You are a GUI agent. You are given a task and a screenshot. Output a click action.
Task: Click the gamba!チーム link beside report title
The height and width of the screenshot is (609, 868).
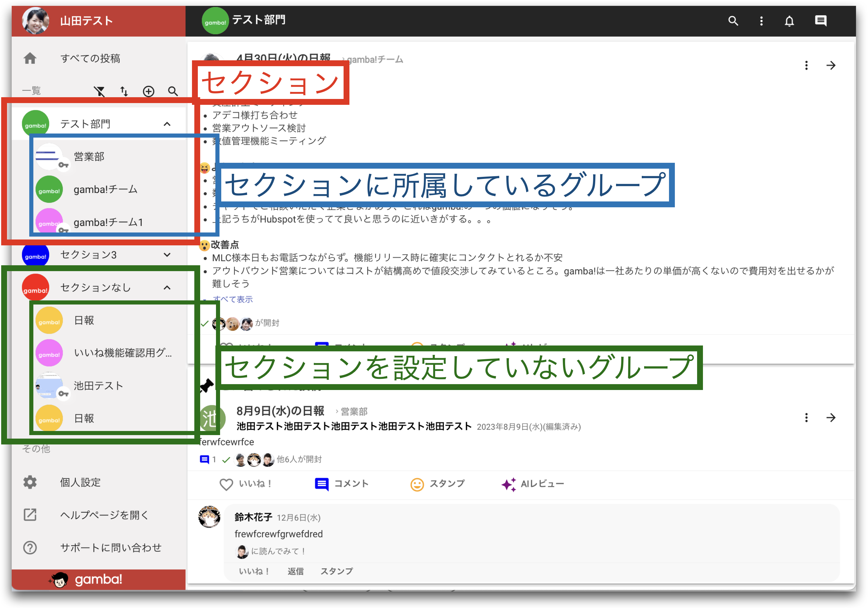(375, 59)
